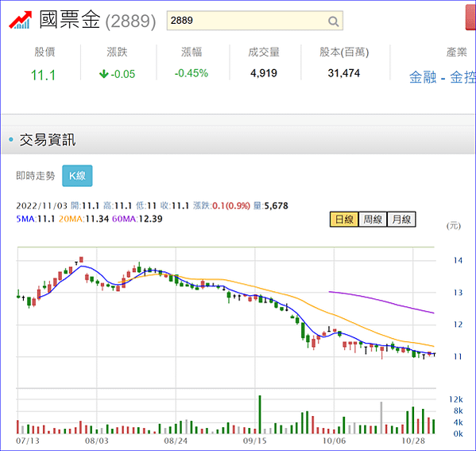This screenshot has height=451, width=476.
Task: Open the 金融 - 金控 industry link
Action: [x=443, y=77]
